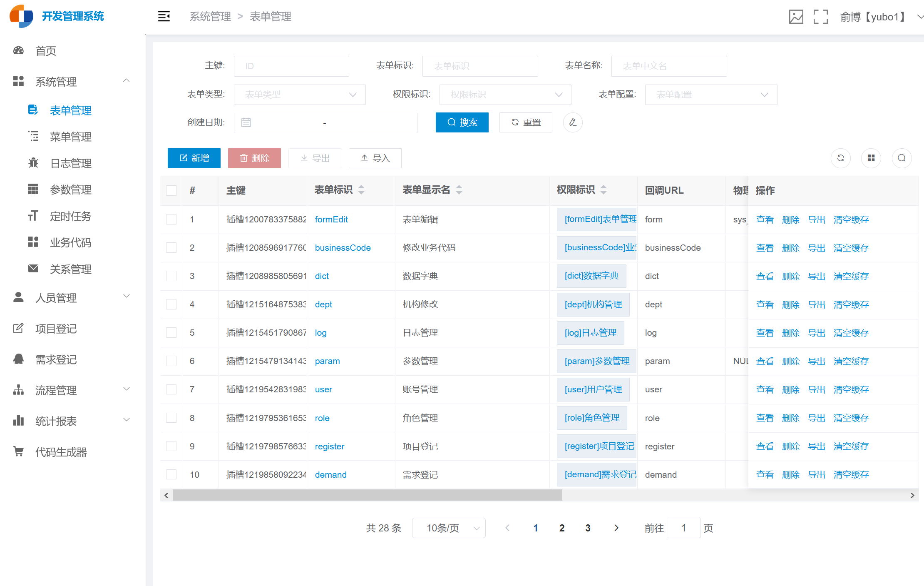Viewport: 924px width, 586px height.
Task: Expand the 统计报表 menu group
Action: click(73, 421)
